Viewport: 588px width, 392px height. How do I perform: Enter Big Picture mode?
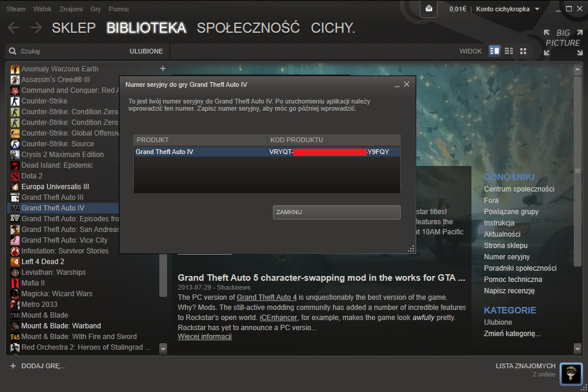pos(563,42)
